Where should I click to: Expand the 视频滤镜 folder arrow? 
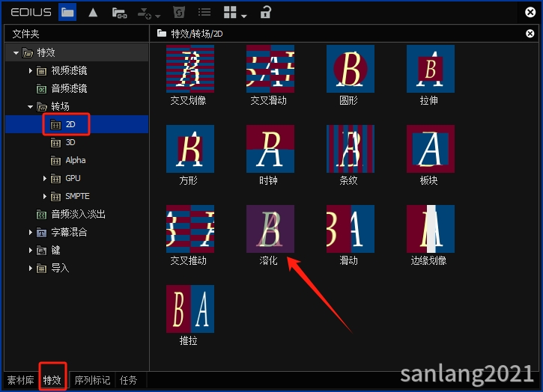[x=30, y=71]
